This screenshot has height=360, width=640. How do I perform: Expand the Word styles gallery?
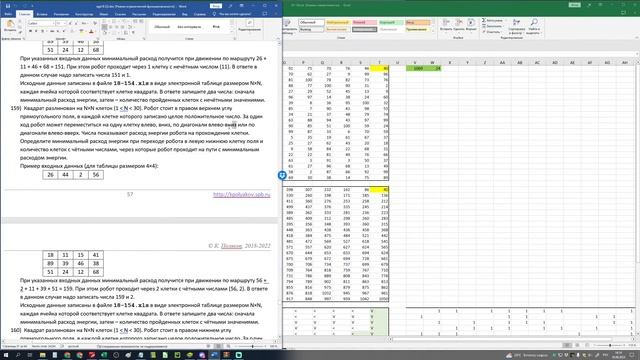(232, 31)
